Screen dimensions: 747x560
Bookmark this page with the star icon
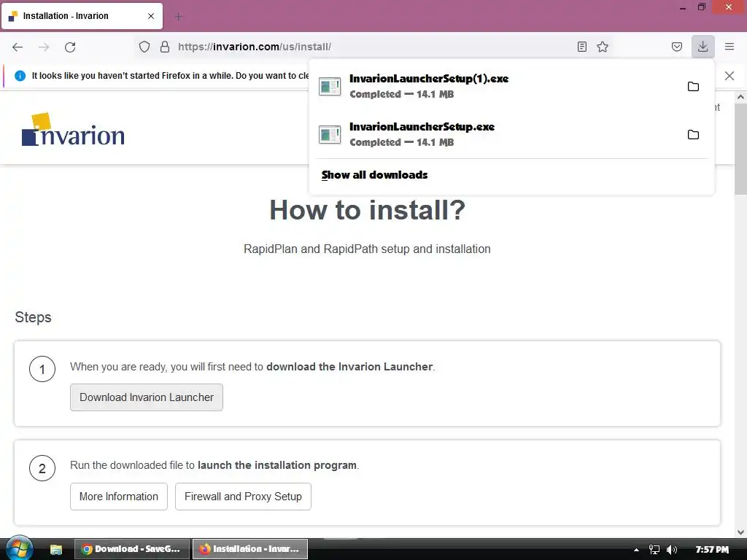pos(603,47)
